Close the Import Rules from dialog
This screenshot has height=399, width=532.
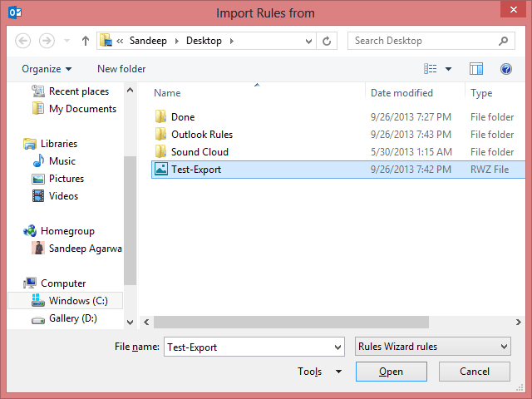(514, 9)
